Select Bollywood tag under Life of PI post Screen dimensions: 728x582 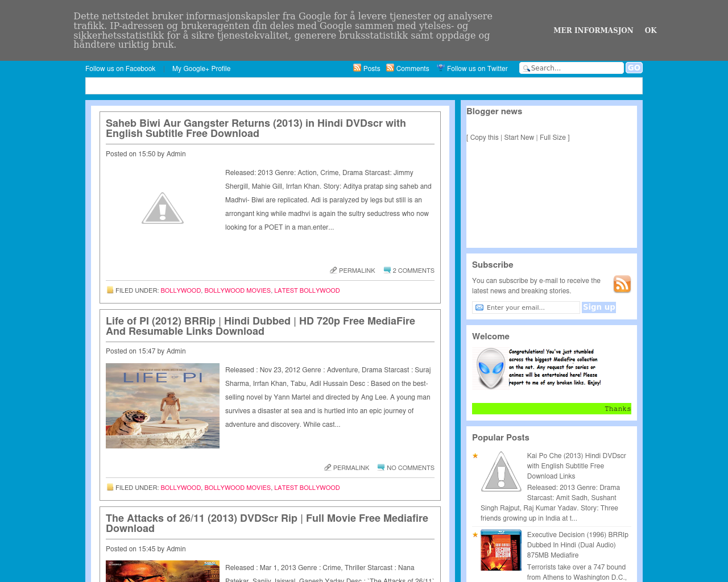[x=181, y=488]
